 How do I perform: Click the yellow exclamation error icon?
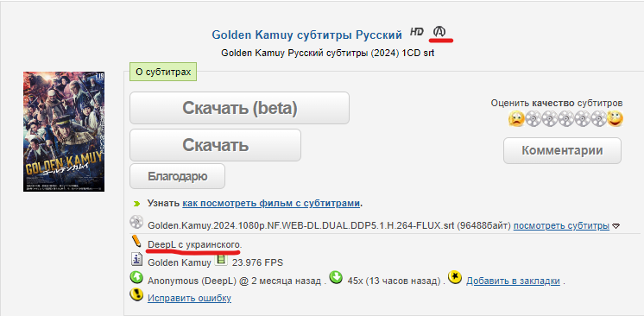136,294
